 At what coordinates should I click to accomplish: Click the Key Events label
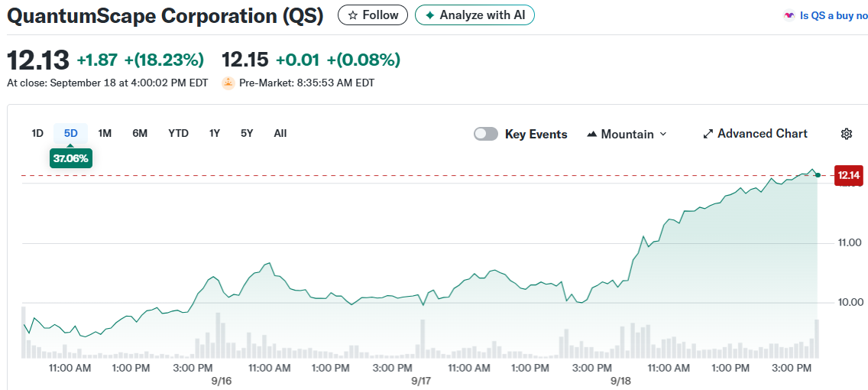(536, 134)
